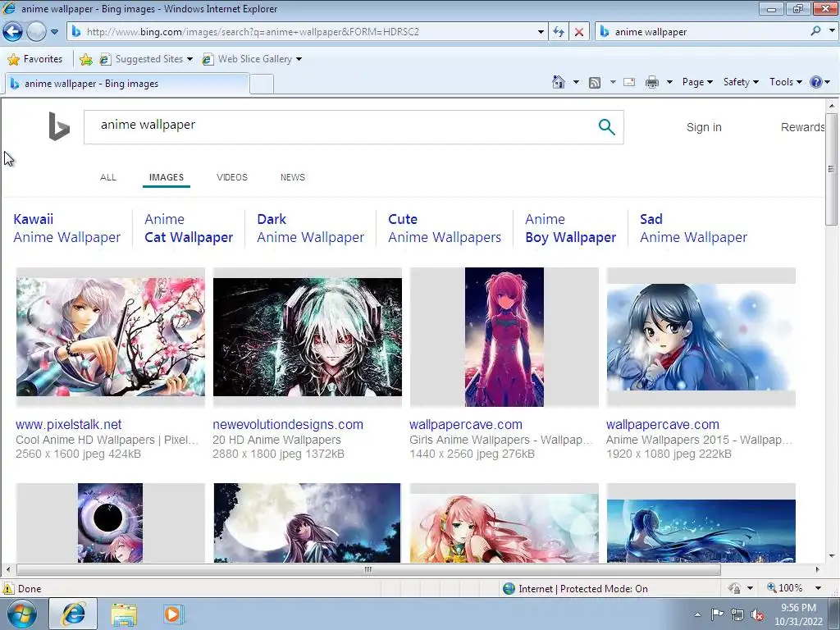Click the Bing search text box
This screenshot has width=840, height=630.
point(337,127)
